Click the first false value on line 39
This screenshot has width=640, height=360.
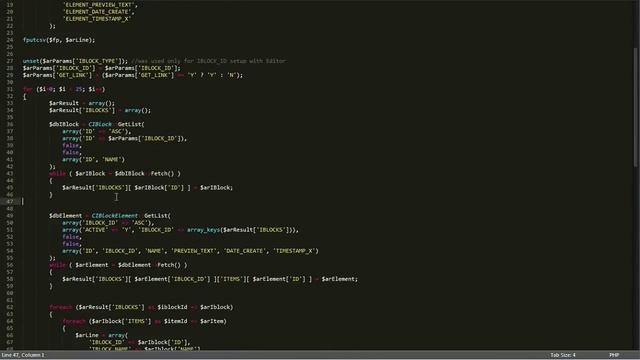tap(71, 145)
